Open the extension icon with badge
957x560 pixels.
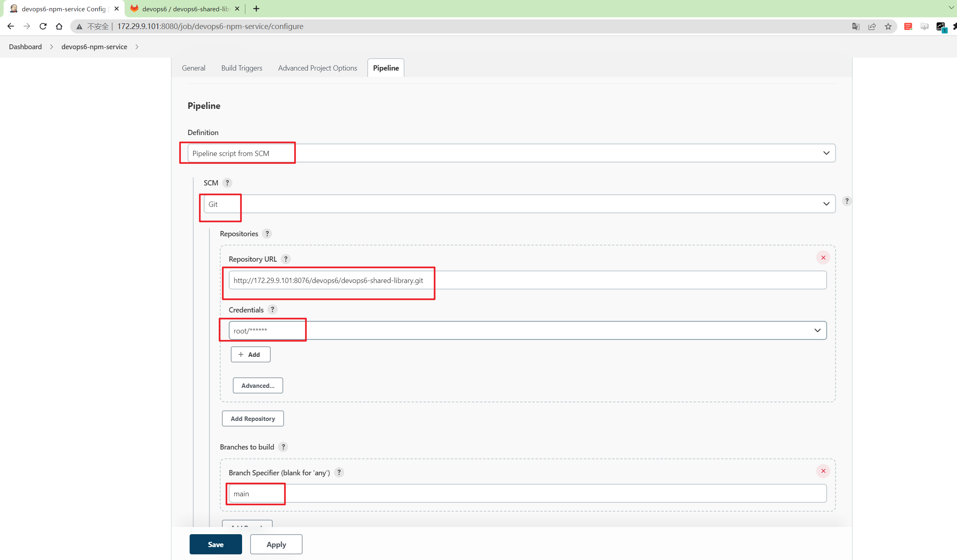tap(941, 27)
